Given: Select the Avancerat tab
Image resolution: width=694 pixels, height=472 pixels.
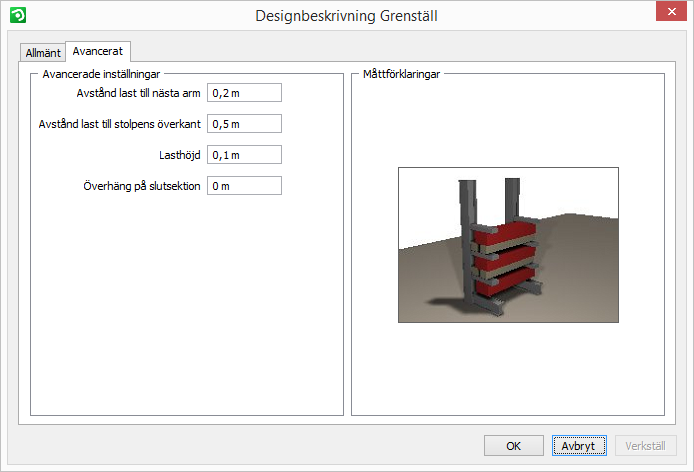Looking at the screenshot, I should (98, 51).
